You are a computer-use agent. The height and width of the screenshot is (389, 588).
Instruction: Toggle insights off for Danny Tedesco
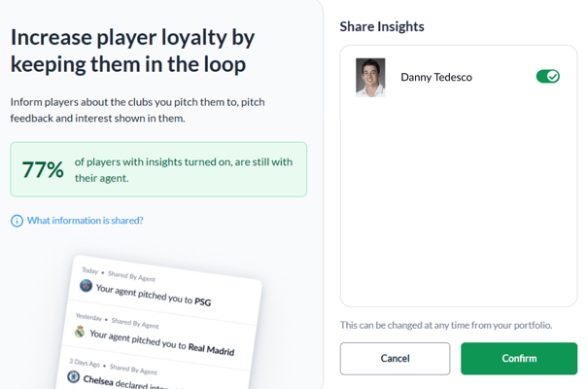pos(547,77)
